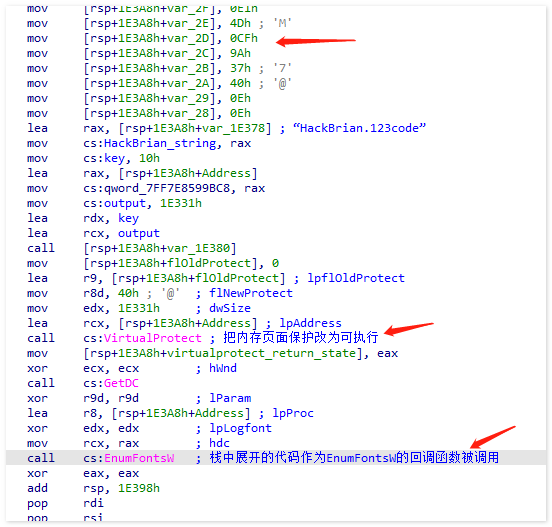
Task: Click the output symbol in lea rcx
Action: pyautogui.click(x=138, y=233)
